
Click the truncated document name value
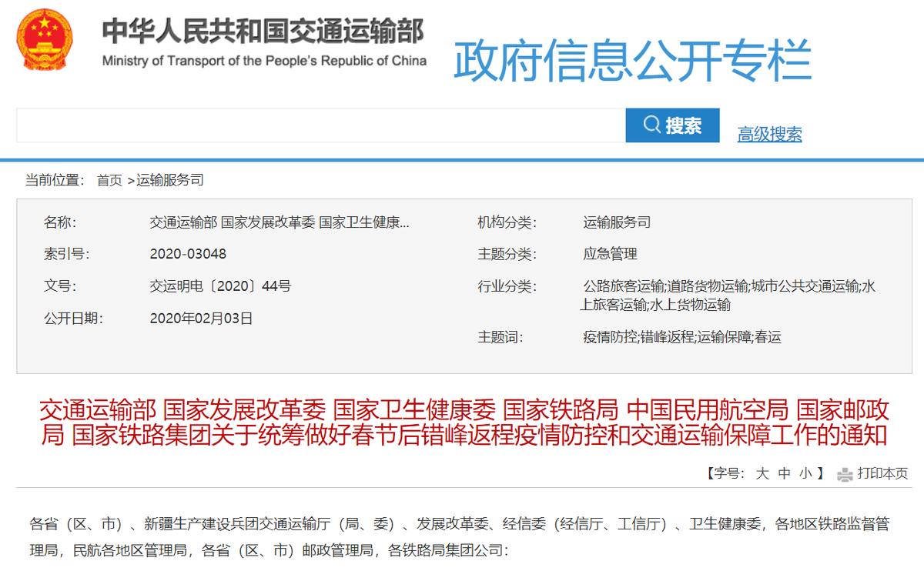[280, 222]
